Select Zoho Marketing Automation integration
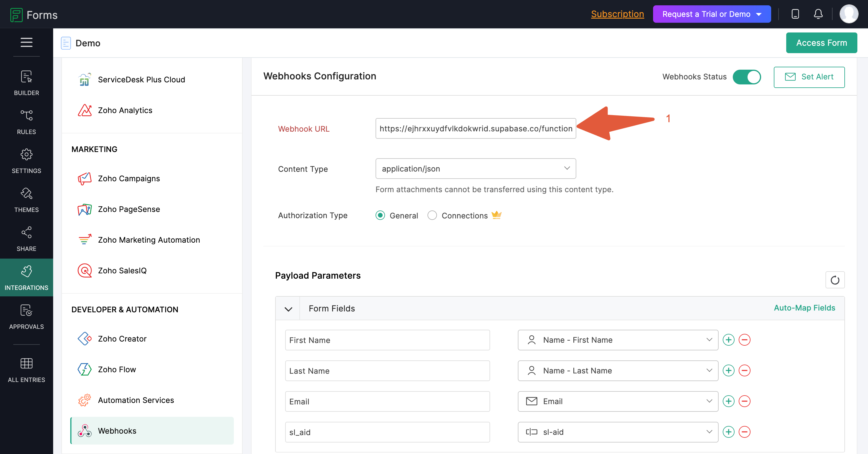 point(152,240)
